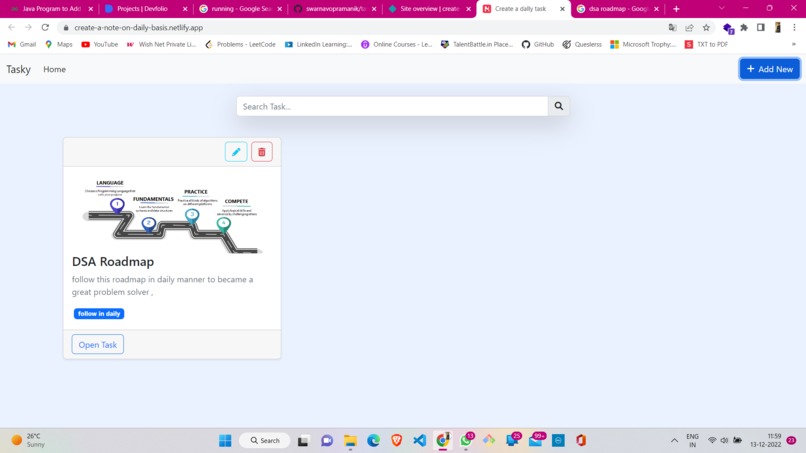Add a new task with Add New button
806x453 pixels.
tap(770, 69)
